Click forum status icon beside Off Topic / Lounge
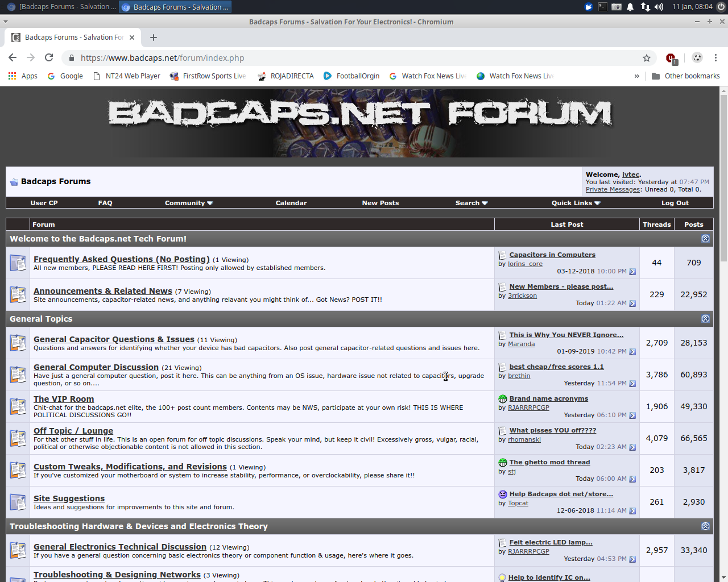The width and height of the screenshot is (728, 582). click(18, 438)
